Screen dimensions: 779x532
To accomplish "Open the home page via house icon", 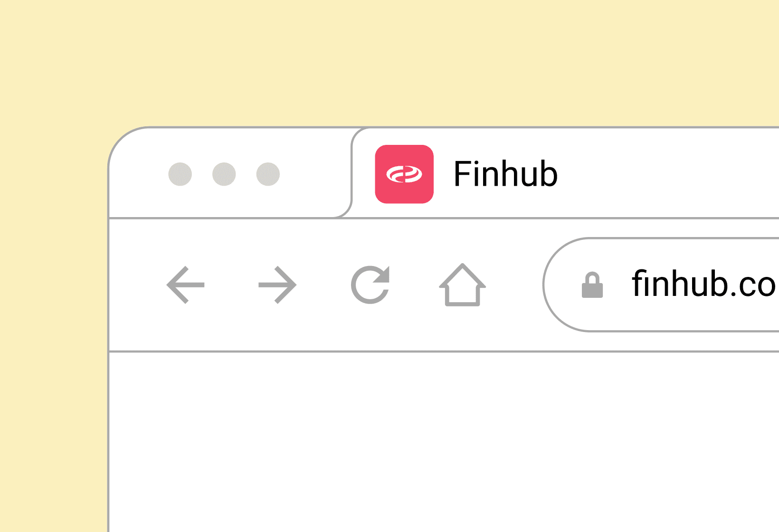I will click(462, 285).
